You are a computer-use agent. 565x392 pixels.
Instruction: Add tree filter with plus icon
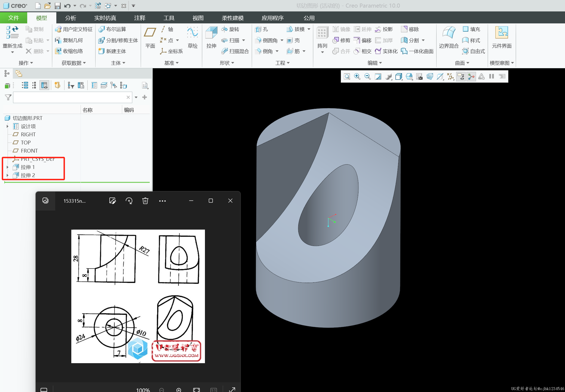tap(145, 97)
